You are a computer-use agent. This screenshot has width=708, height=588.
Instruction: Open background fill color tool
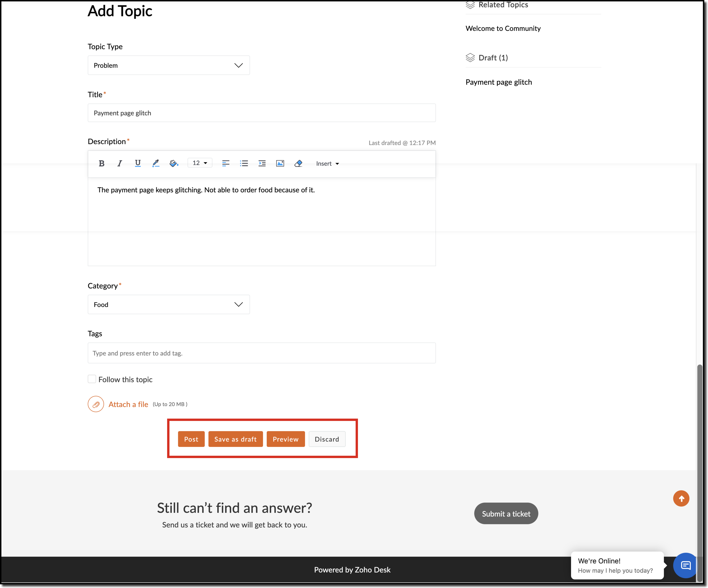pos(174,163)
